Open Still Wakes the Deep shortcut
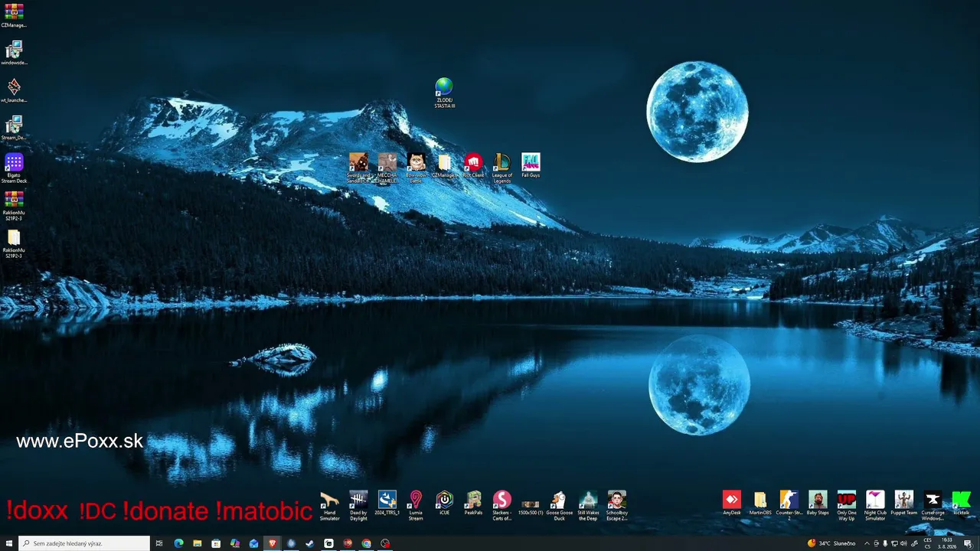Screen dimensions: 980x551 588,505
